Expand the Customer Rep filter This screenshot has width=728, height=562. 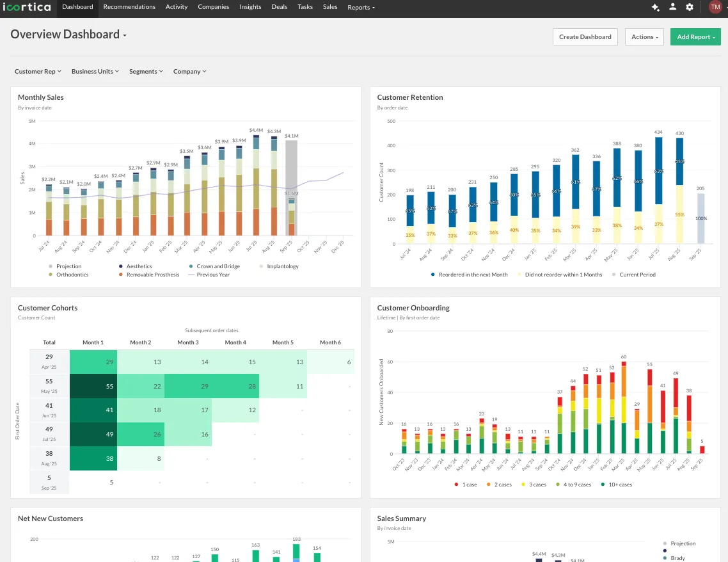(38, 72)
